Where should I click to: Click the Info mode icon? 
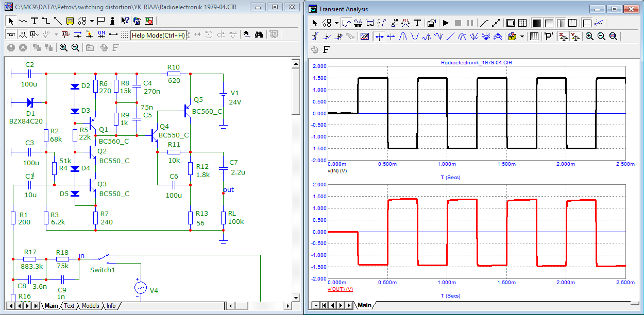112,21
